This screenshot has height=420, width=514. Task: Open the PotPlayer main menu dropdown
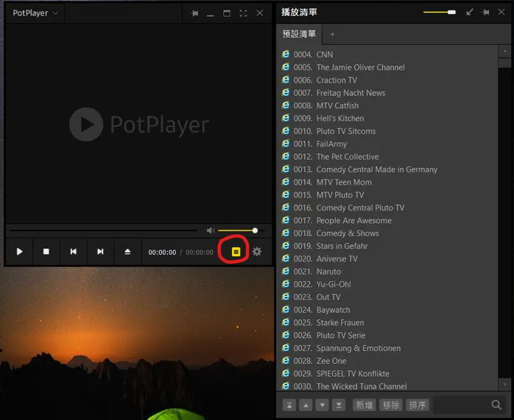tap(35, 13)
